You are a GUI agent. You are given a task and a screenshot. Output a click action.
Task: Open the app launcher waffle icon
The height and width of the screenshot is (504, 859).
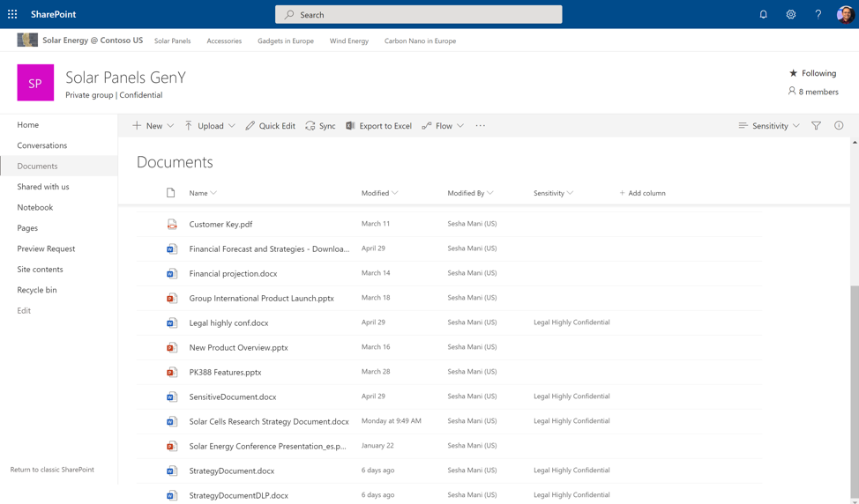click(12, 14)
